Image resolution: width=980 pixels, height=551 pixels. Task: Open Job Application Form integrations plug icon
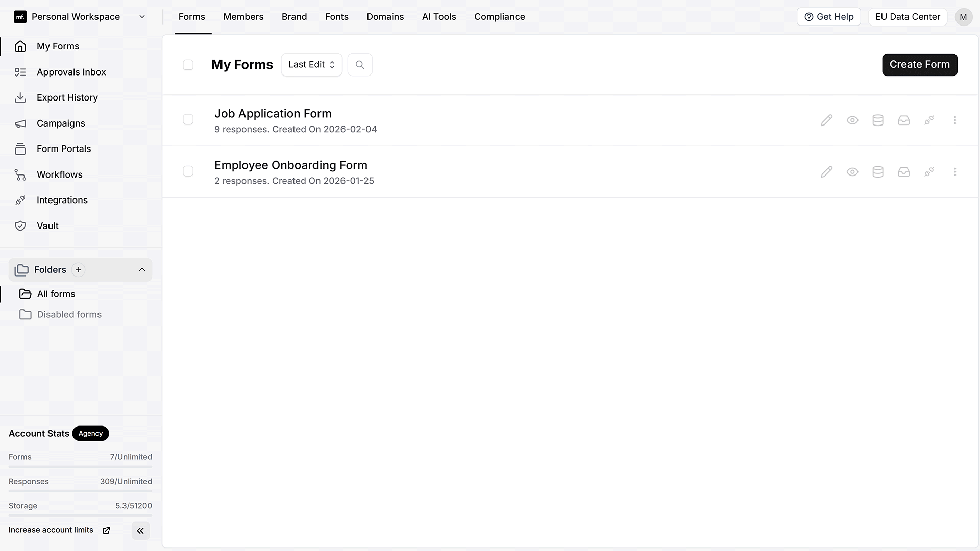click(929, 120)
